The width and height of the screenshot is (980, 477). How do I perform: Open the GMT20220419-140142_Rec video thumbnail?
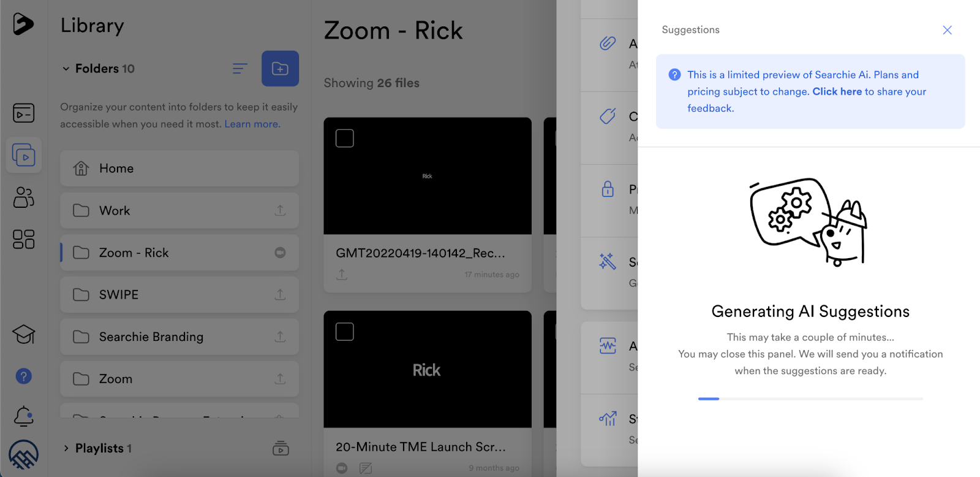click(x=428, y=176)
